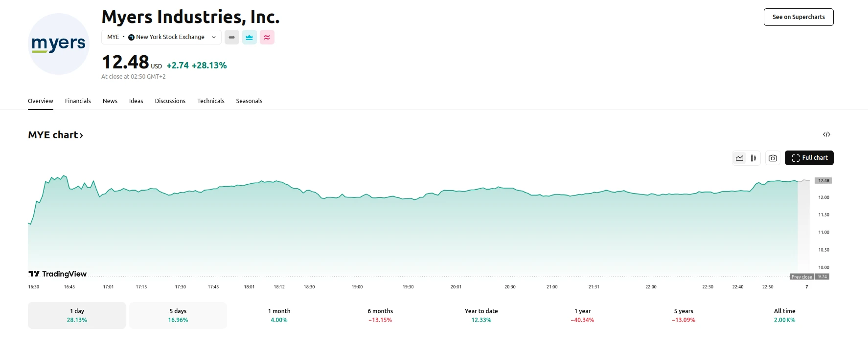
Task: Click the gray pill icon beside MYE ticker
Action: coord(231,37)
